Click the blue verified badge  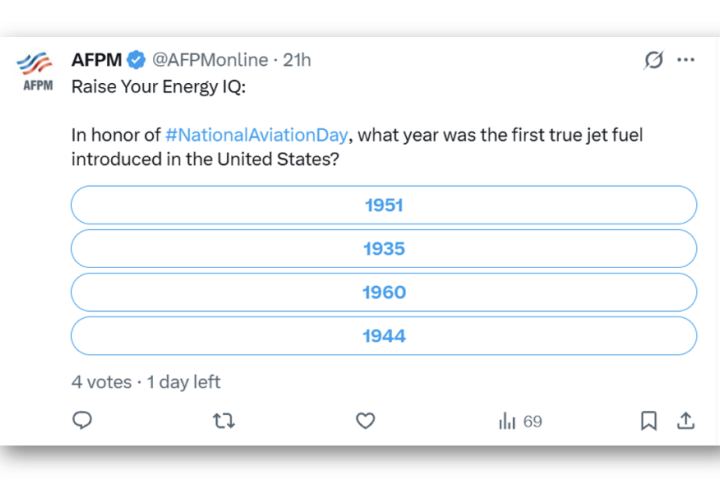(136, 60)
